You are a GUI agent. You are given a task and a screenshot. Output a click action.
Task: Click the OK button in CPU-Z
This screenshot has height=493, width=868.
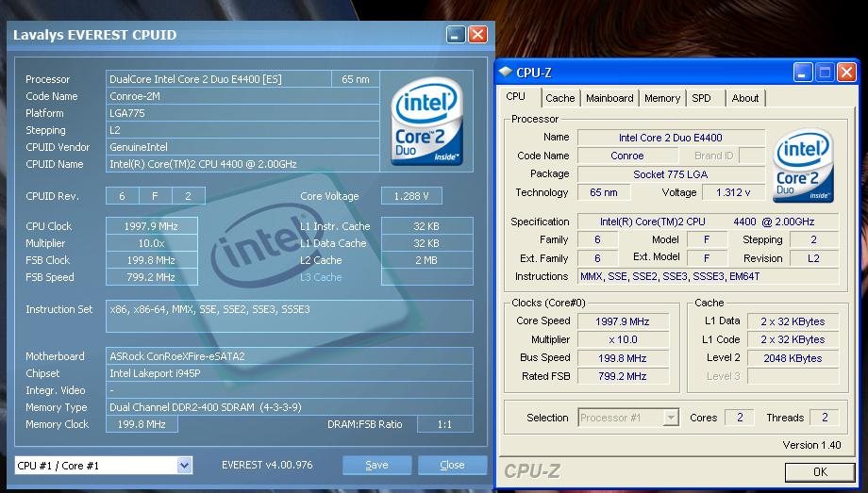coord(820,472)
